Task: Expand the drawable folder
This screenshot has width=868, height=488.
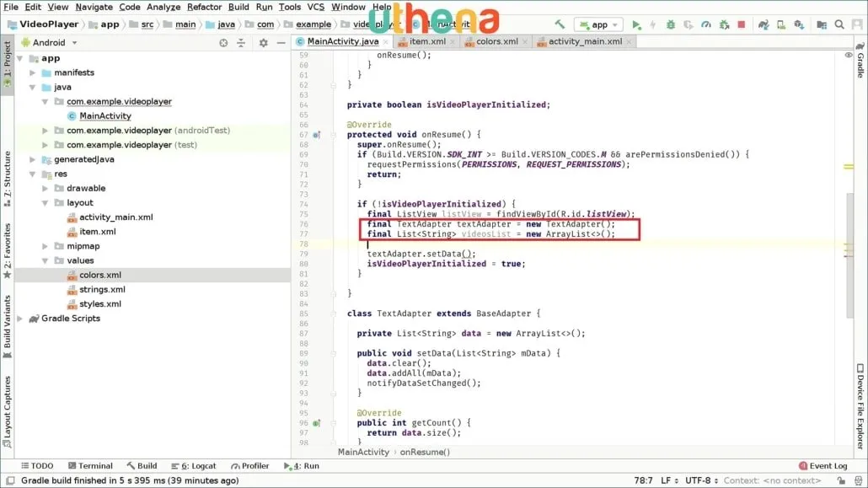Action: 46,188
